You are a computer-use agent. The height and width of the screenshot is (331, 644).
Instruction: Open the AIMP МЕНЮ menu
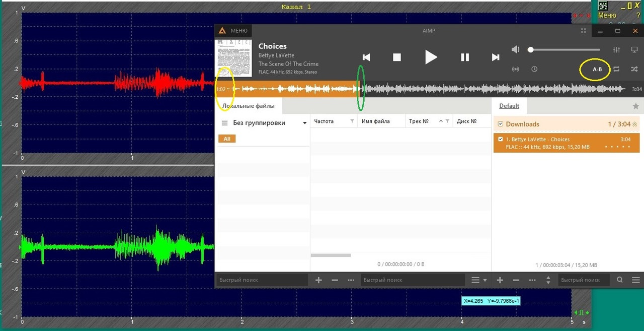point(233,31)
